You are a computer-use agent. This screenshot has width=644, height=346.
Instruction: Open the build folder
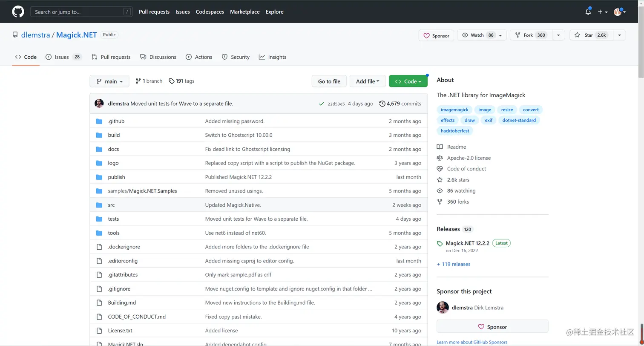point(114,135)
